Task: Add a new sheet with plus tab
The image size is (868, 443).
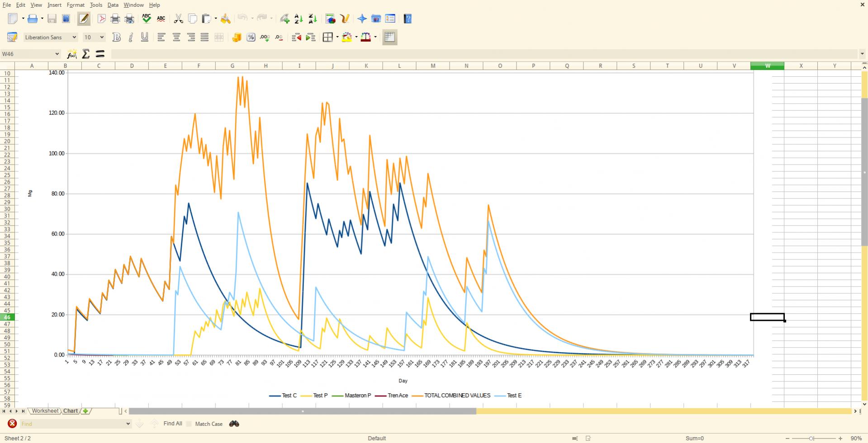Action: [85, 411]
